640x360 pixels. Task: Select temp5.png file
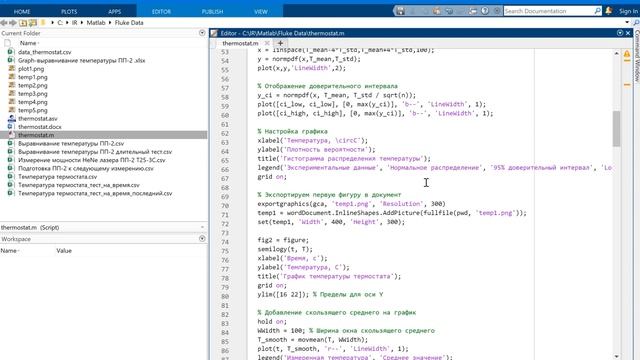33,110
